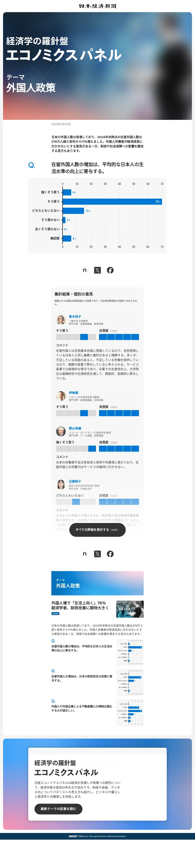Share on X icon above the theme banner
Screen dimensions: 195x868
tap(97, 554)
